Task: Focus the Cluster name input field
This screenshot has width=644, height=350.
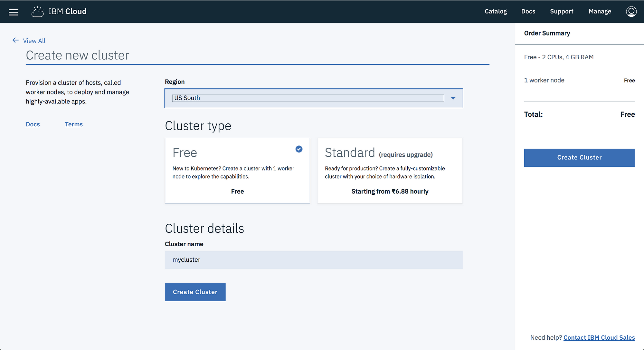Action: (x=314, y=260)
